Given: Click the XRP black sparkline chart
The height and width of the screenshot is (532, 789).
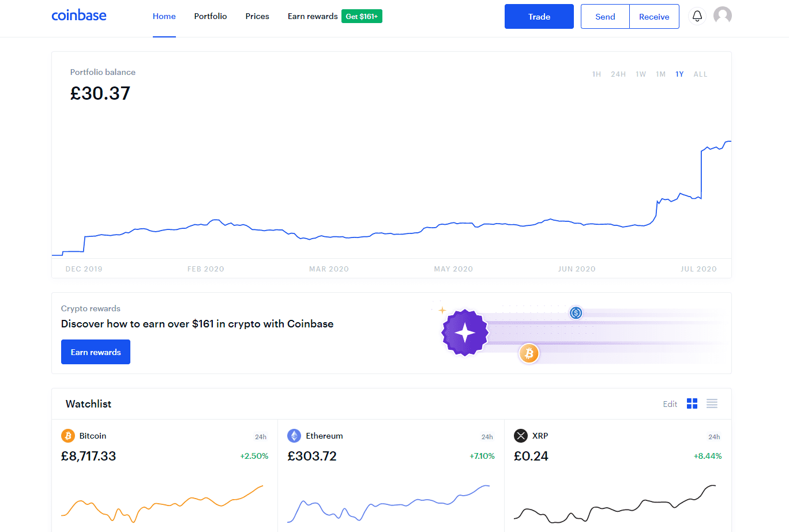Looking at the screenshot, I should [x=615, y=504].
